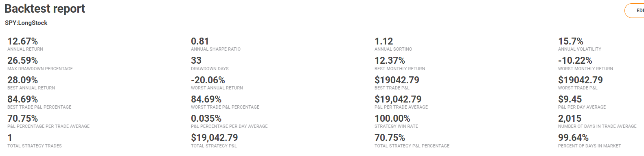The height and width of the screenshot is (156, 644).
Task: Select the 12.67% annual return value
Action: [22, 41]
